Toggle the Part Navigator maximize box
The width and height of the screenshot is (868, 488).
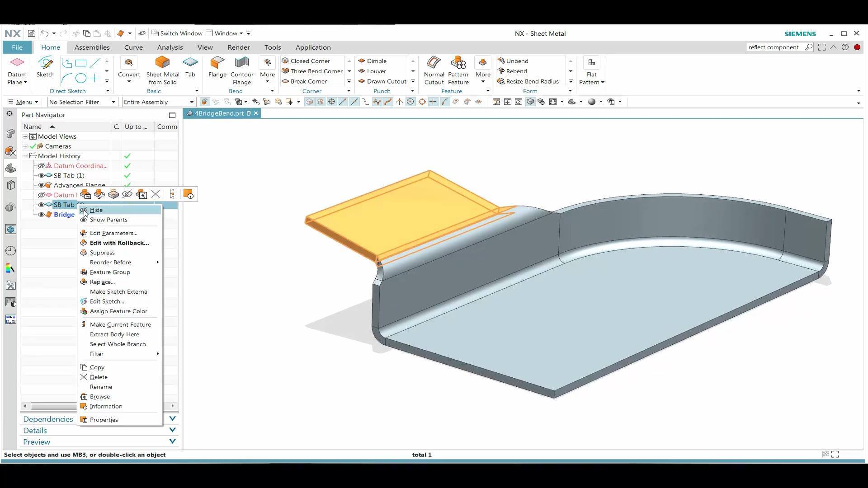coord(172,115)
